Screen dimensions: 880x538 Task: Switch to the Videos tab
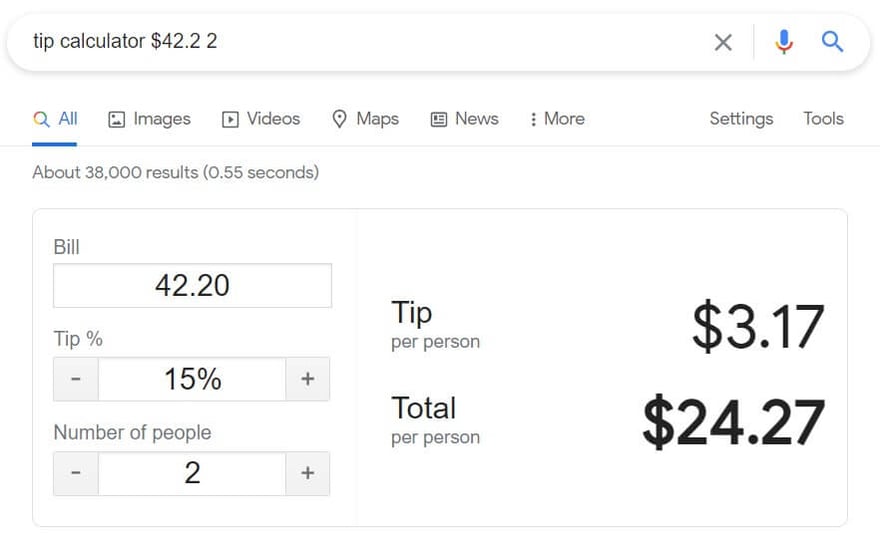tap(261, 119)
